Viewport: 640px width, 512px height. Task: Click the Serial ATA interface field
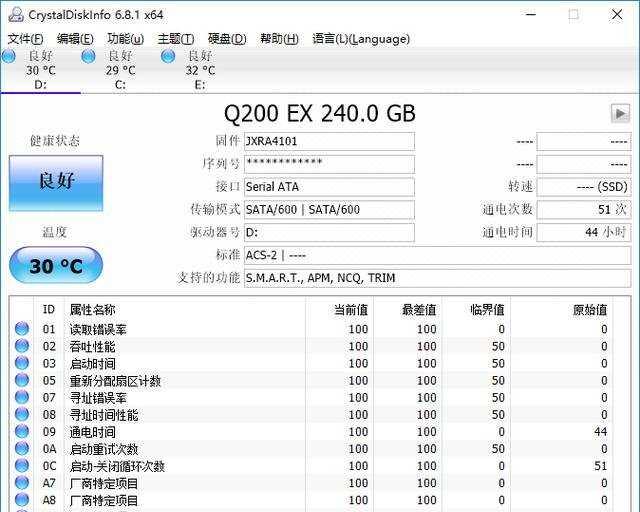[x=329, y=187]
